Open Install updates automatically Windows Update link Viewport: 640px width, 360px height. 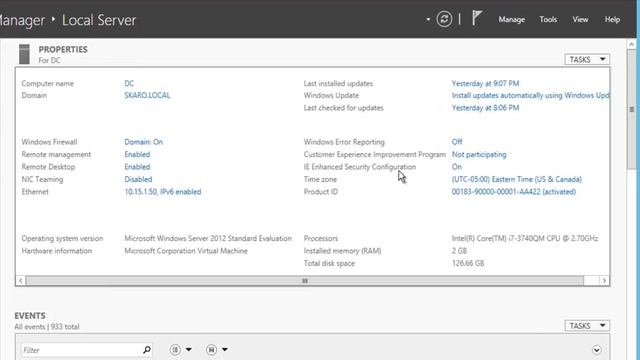[531, 96]
